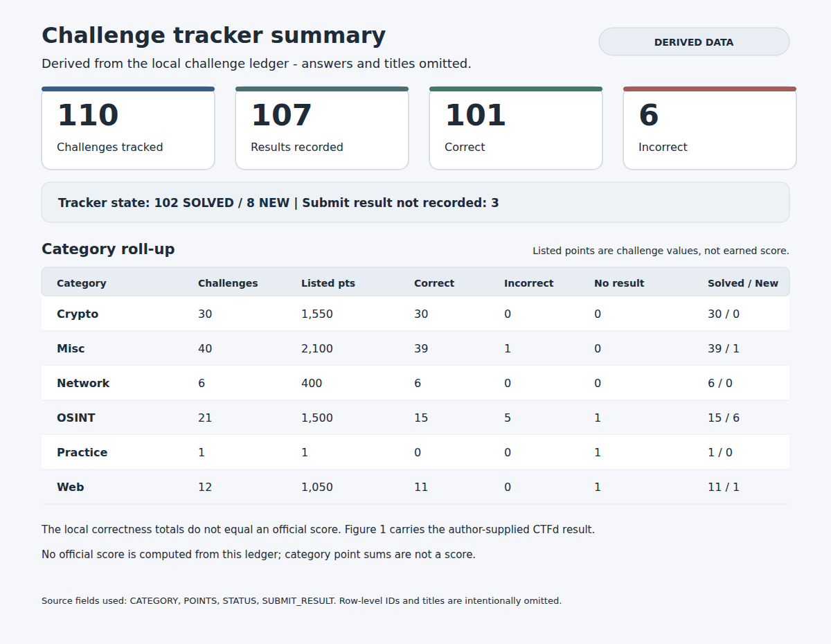Click OSINT listed points 1,500
Image resolution: width=831 pixels, height=644 pixels.
tap(317, 418)
